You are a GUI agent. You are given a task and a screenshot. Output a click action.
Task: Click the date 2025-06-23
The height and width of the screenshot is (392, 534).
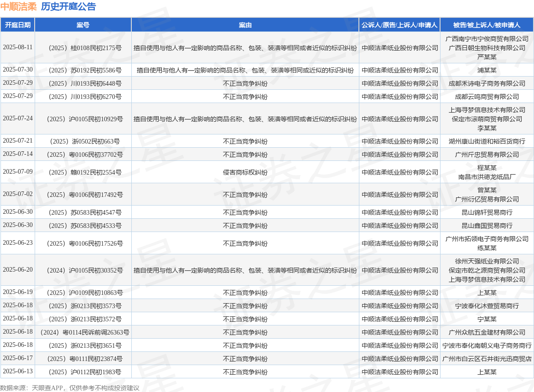[x=18, y=242]
